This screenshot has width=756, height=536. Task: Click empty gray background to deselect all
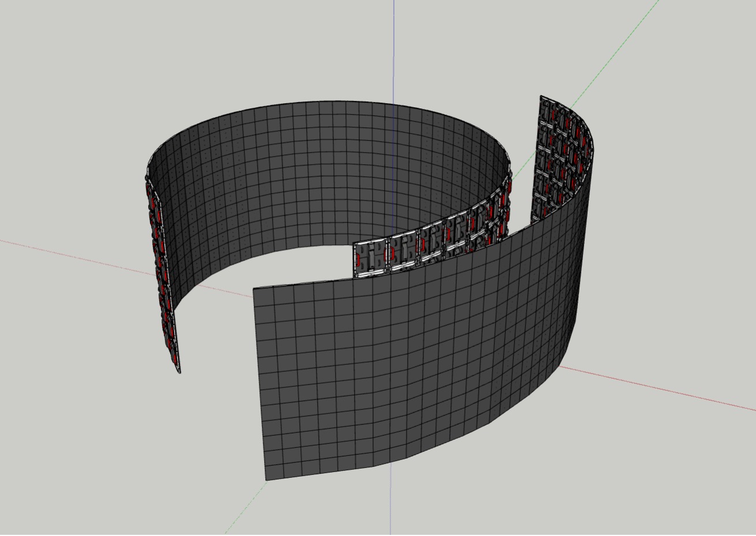click(86, 432)
